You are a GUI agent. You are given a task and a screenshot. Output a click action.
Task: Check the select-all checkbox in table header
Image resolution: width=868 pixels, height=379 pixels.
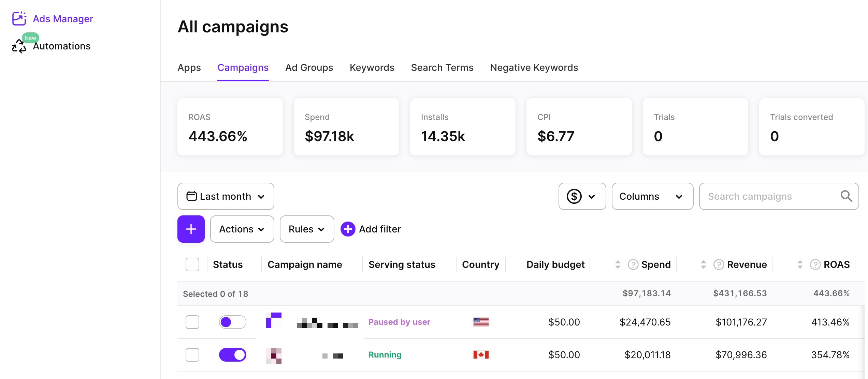[192, 264]
